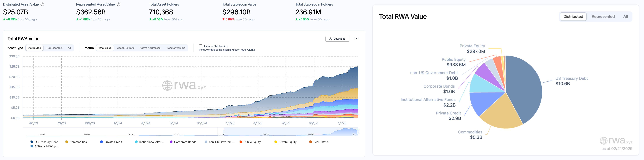
Task: Click the Distributed Asset Value help icon
Action: click(x=42, y=4)
